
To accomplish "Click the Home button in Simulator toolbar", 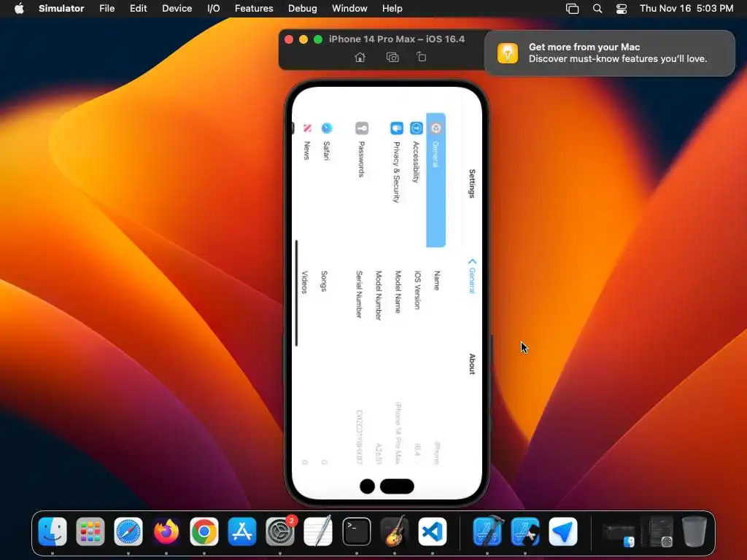I will (x=360, y=57).
